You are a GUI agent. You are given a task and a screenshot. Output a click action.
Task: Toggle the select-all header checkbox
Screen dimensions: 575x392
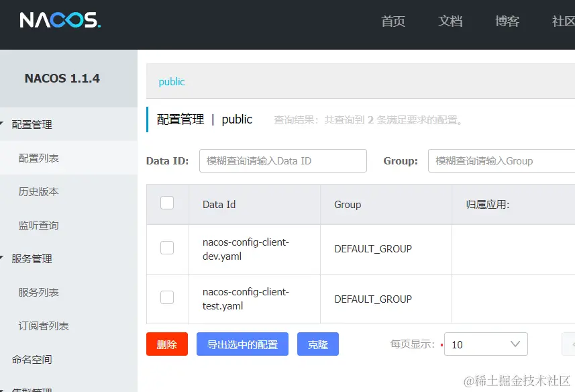(x=167, y=203)
